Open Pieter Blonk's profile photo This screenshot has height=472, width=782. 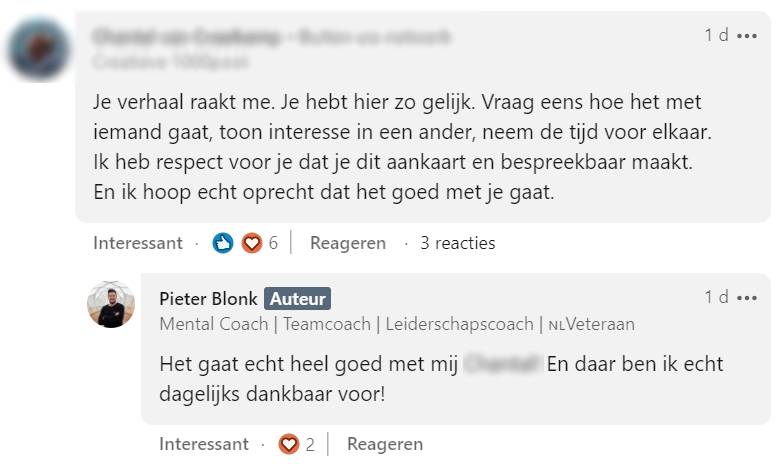click(111, 305)
